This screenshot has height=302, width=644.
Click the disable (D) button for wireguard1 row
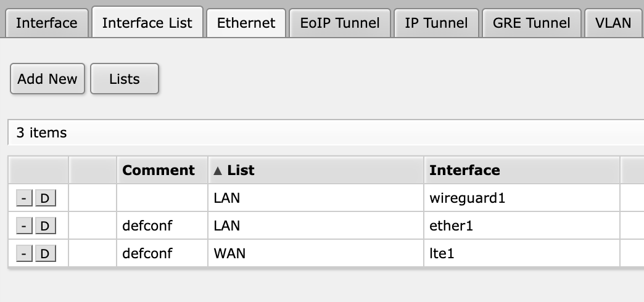(x=44, y=198)
